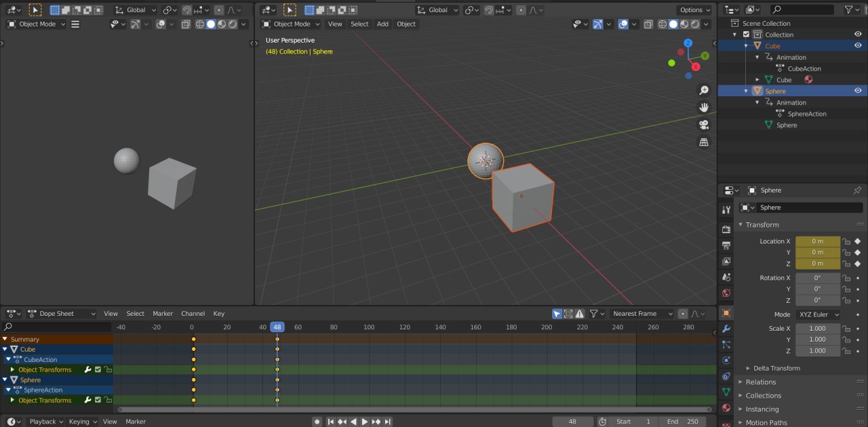868x427 pixels.
Task: Pan the view using the hand icon
Action: point(704,107)
